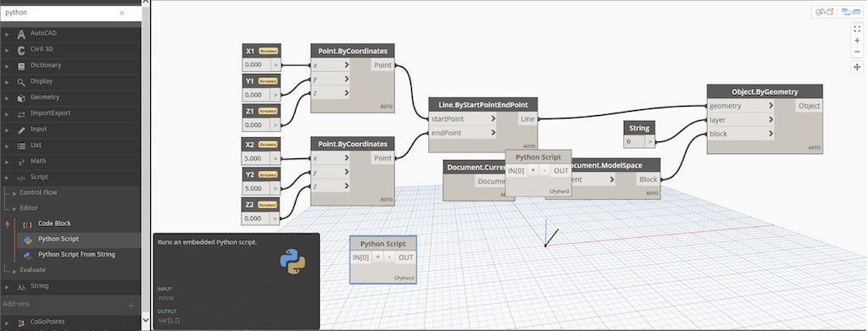Click the Code Block node icon
868x331 pixels.
click(27, 225)
